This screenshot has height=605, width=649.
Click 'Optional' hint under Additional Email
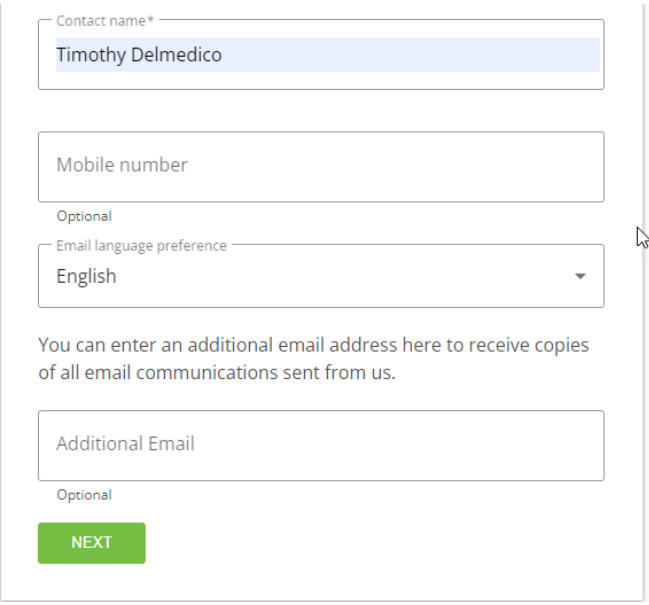[x=84, y=495]
